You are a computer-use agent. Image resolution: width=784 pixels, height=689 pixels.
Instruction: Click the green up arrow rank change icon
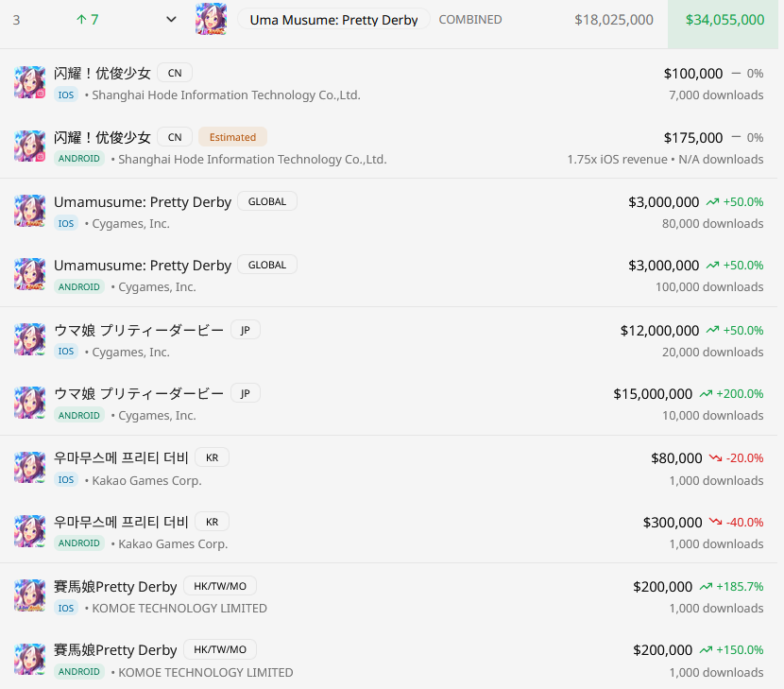pos(81,20)
